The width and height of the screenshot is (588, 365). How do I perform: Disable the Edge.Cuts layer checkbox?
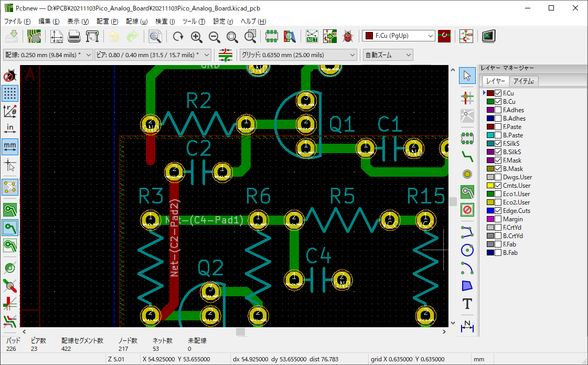tap(498, 211)
